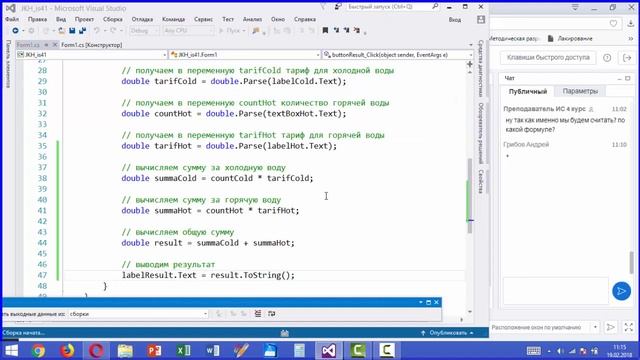Image resolution: width=640 pixels, height=360 pixels.
Task: Close the Form1.cs tab with its X
Action: tap(55, 45)
